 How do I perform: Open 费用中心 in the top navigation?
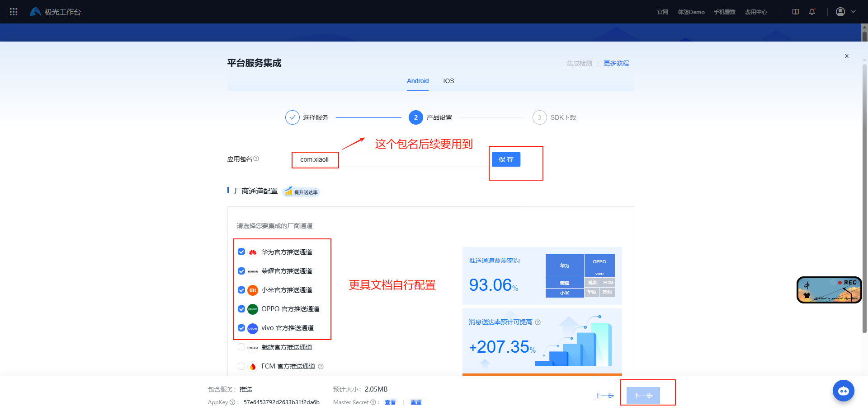tap(756, 12)
